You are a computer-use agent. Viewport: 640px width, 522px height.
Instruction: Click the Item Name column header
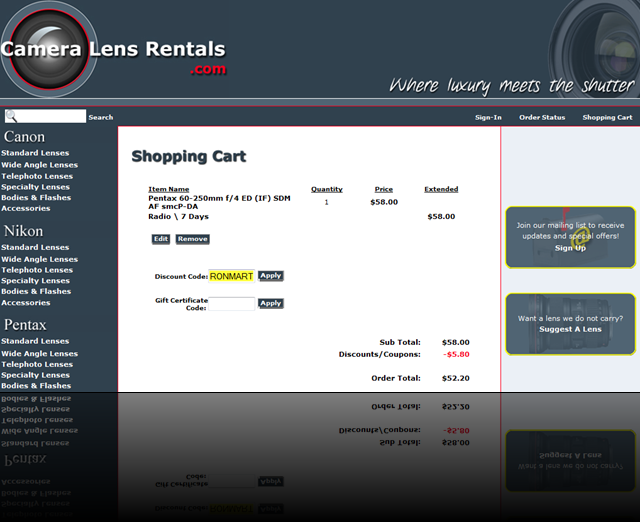(x=169, y=189)
